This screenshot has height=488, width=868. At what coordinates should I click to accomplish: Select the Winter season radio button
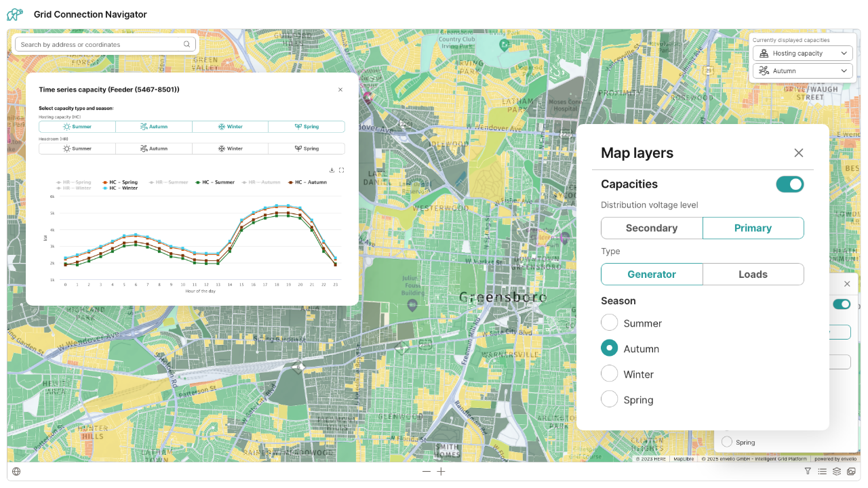[609, 373]
